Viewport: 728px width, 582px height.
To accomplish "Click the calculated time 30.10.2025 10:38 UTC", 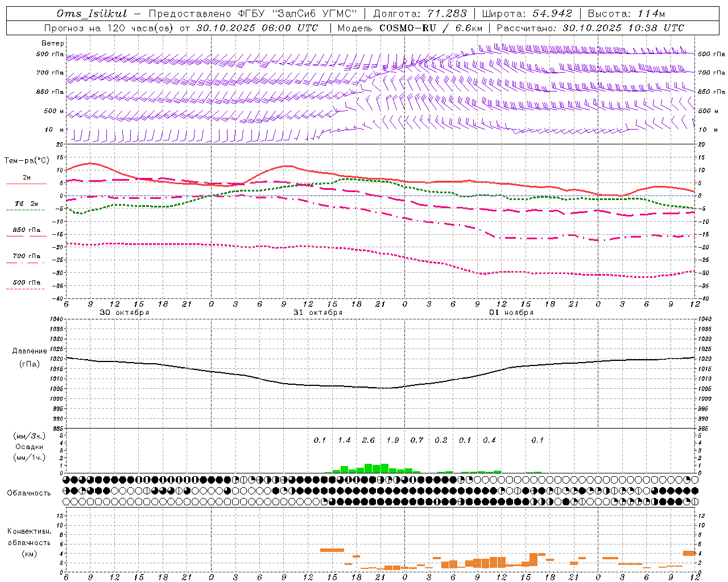I will [623, 28].
